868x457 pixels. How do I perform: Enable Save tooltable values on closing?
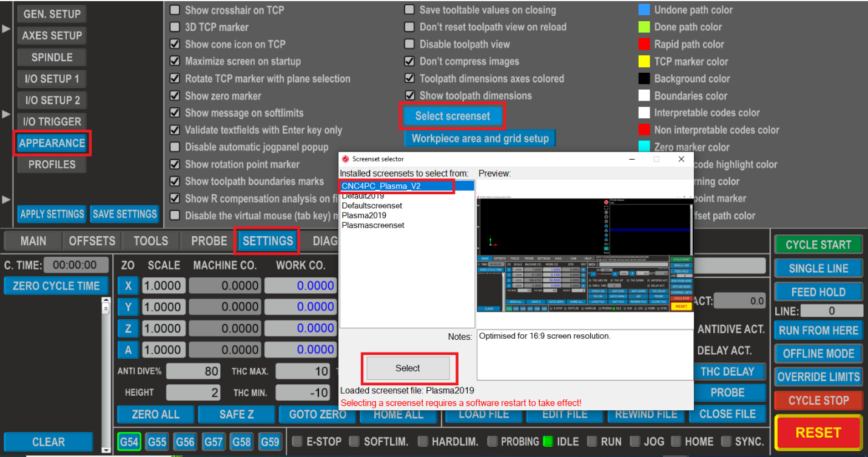[409, 10]
